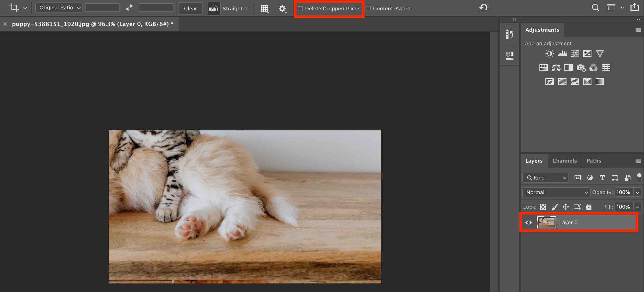This screenshot has height=292, width=644.
Task: Enable the Content-Aware checkbox
Action: coord(368,9)
